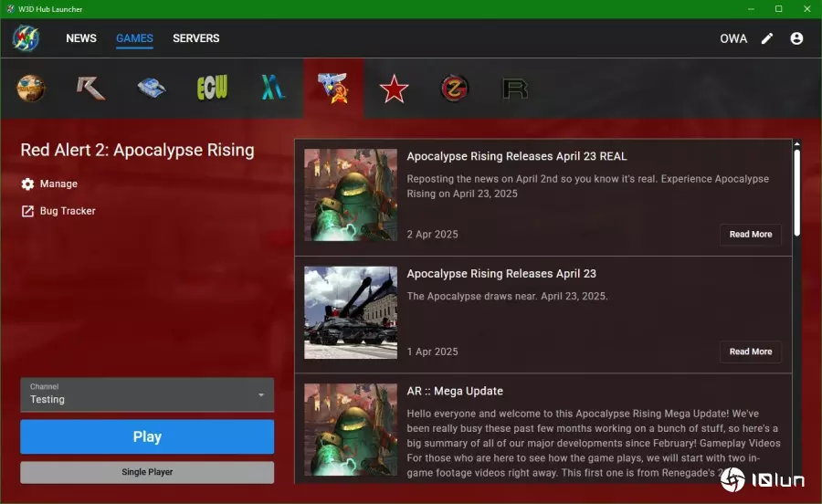Click the Bug Tracker external link icon
Image resolution: width=822 pixels, height=504 pixels.
coord(27,211)
